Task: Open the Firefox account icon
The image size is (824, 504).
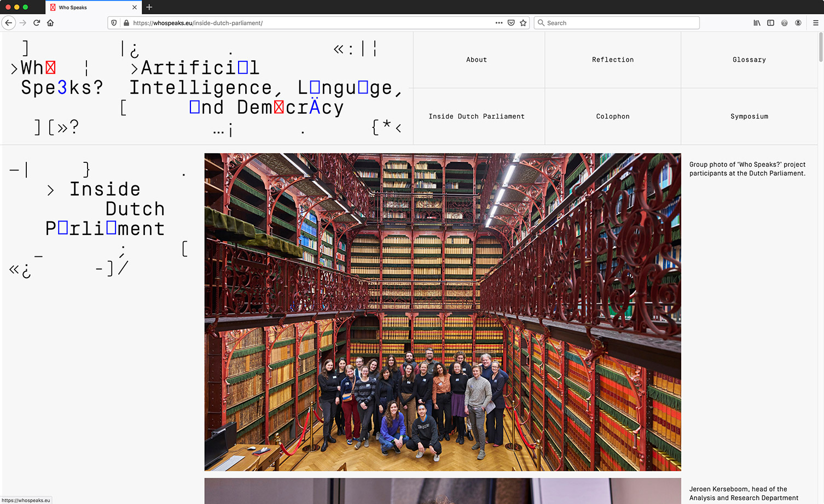Action: pos(798,23)
